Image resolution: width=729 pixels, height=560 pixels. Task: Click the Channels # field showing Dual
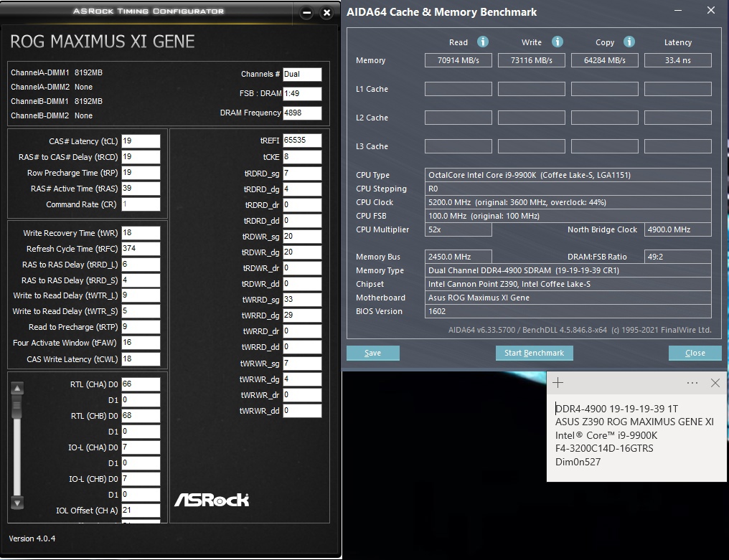[302, 75]
